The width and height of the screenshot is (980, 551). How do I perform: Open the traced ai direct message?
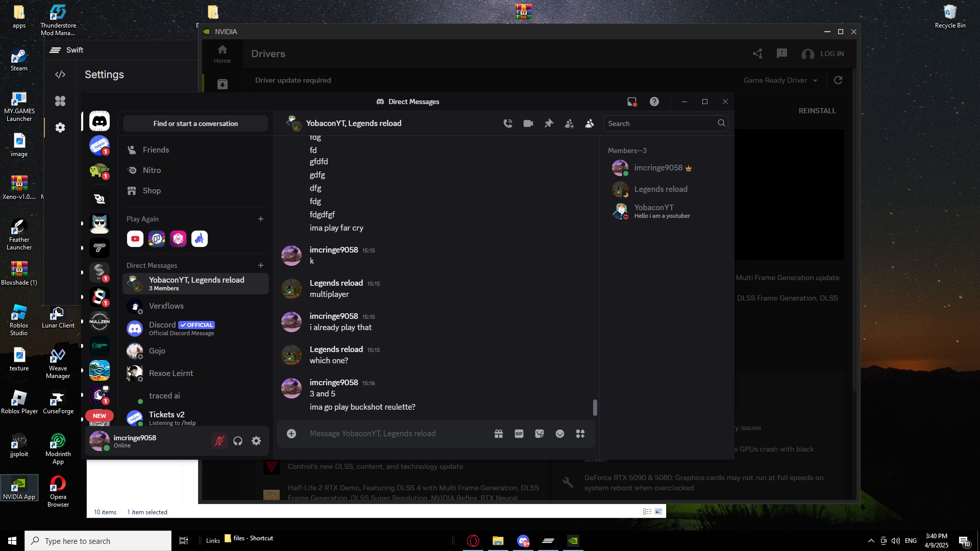(195, 396)
